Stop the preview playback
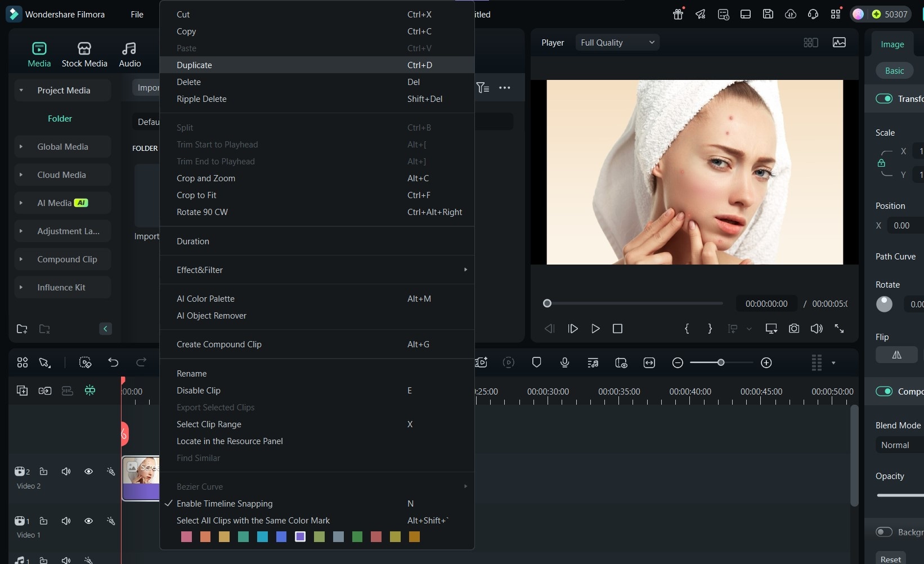Viewport: 924px width, 564px height. click(x=617, y=328)
